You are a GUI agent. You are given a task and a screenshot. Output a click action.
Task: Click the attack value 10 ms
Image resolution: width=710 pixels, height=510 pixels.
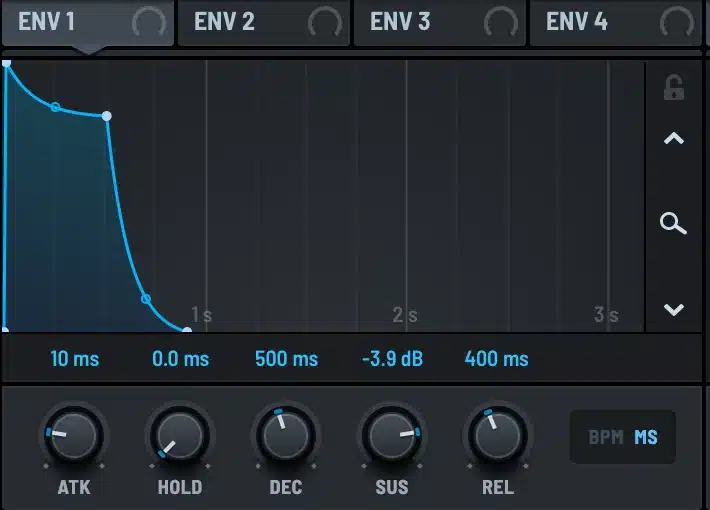tap(75, 359)
